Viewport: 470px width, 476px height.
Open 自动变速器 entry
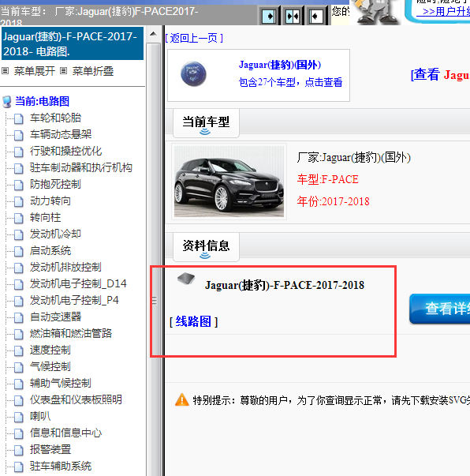[55, 317]
